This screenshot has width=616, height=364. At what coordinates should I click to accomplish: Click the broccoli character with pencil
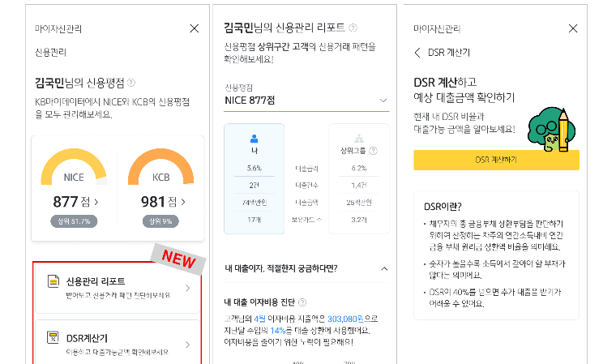[552, 130]
